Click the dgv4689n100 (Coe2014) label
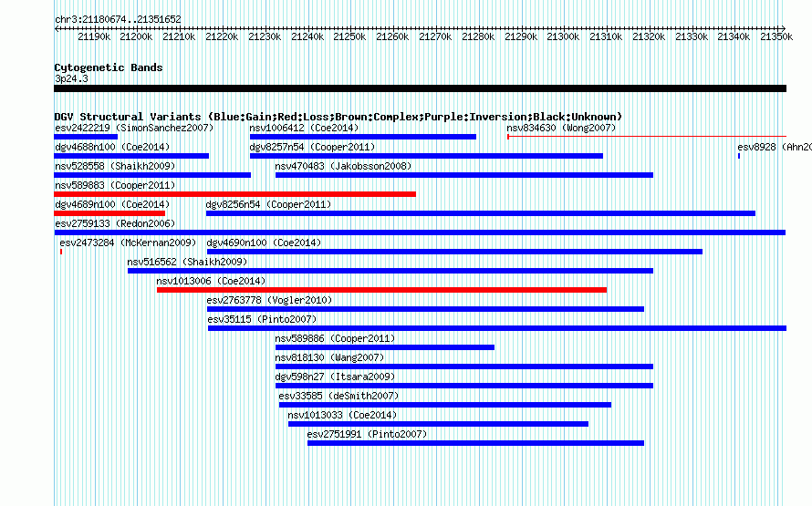The image size is (812, 506). pyautogui.click(x=112, y=204)
